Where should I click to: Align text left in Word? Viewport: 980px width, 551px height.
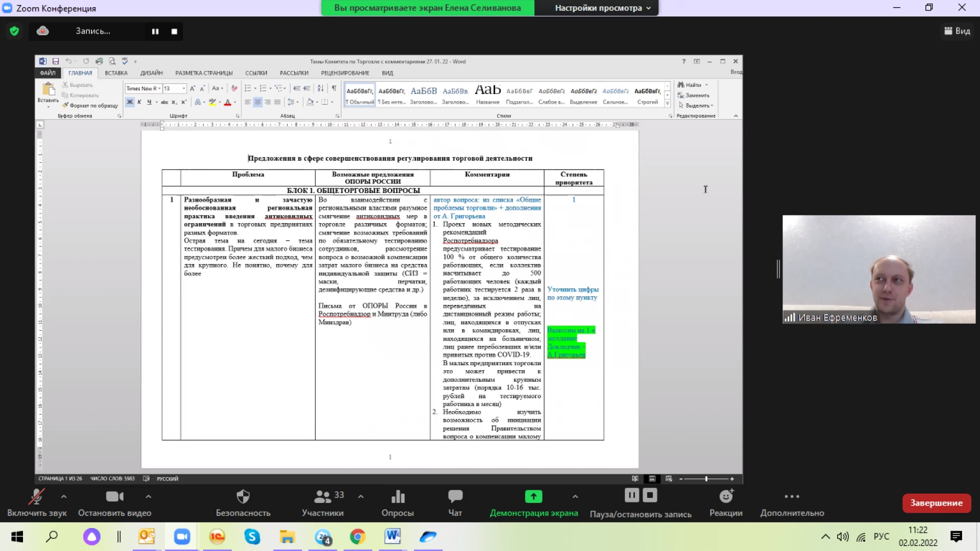(248, 102)
